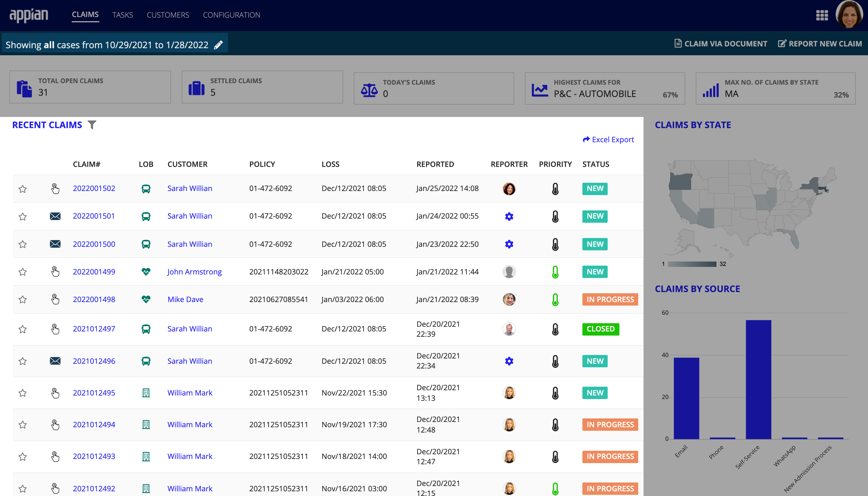Open the CONFIGURATION menu tab
The width and height of the screenshot is (868, 496).
(x=231, y=16)
